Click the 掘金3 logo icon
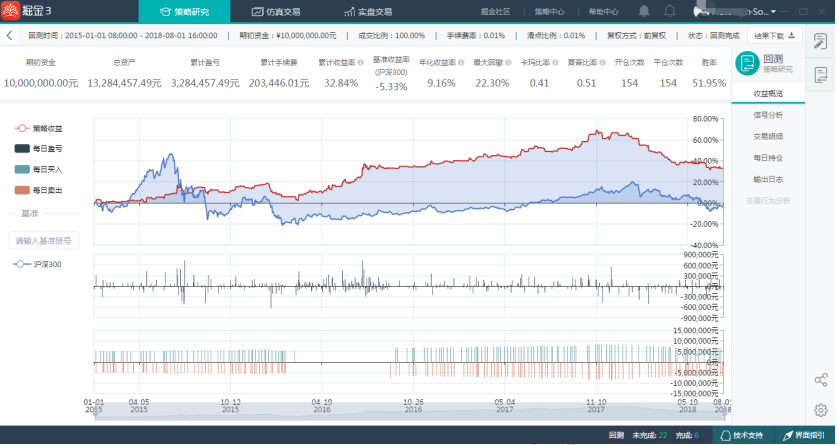Screen dimensions: 837x445 [10, 11]
